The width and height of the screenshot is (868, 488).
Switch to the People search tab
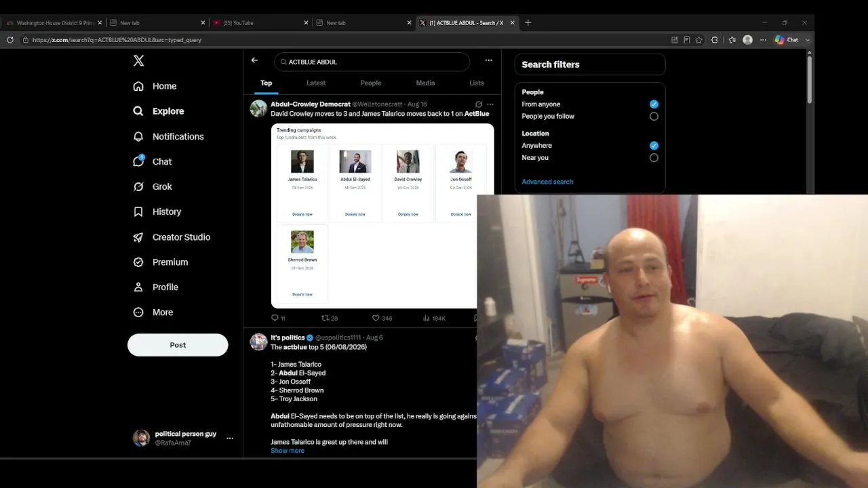coord(371,83)
